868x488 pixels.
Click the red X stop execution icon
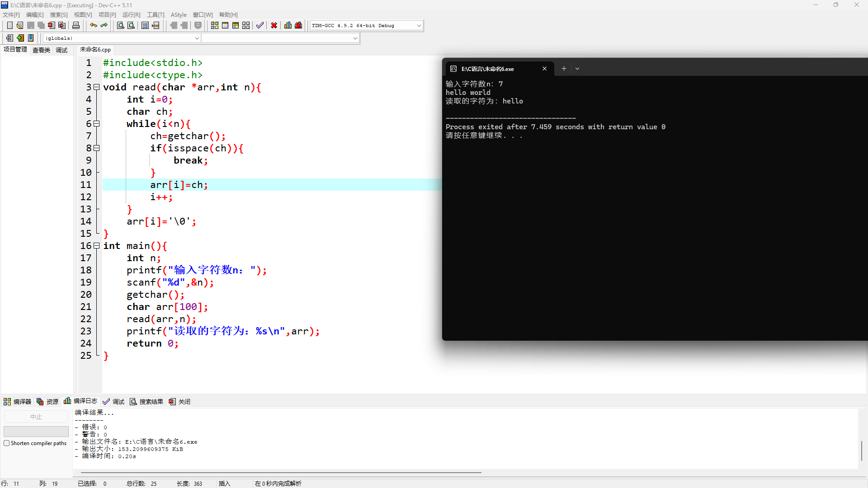coord(274,25)
